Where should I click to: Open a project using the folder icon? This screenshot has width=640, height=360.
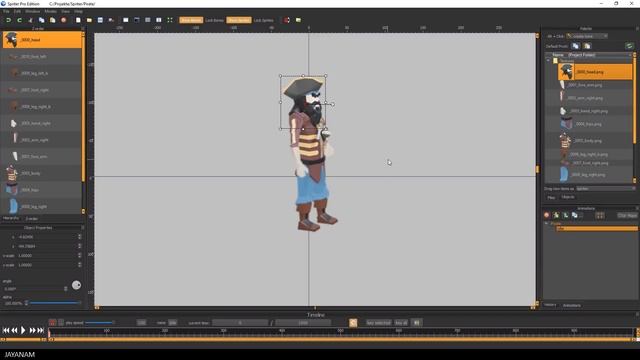click(89, 20)
